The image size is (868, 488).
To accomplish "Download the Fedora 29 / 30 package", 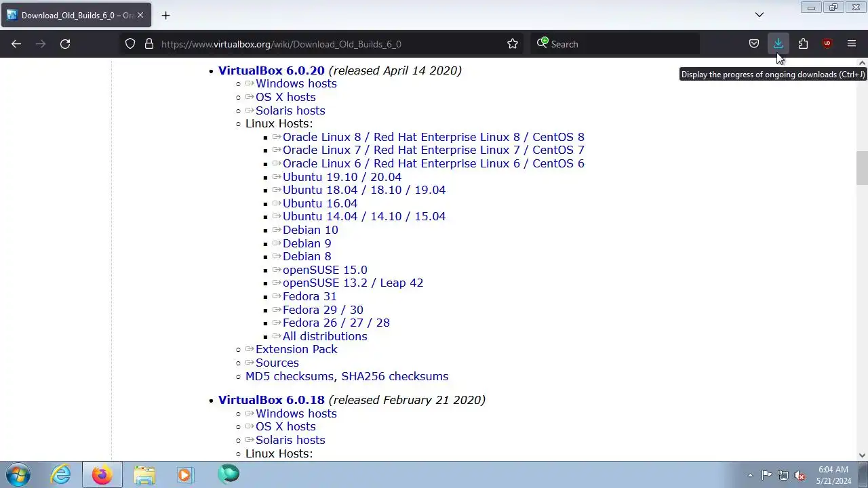I will (x=323, y=310).
